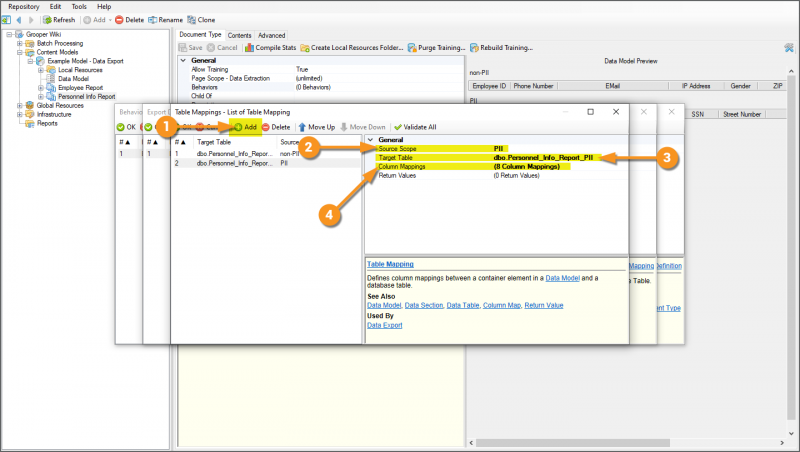Select table mapping row 1 non-PII
Image resolution: width=800 pixels, height=452 pixels.
[266, 154]
